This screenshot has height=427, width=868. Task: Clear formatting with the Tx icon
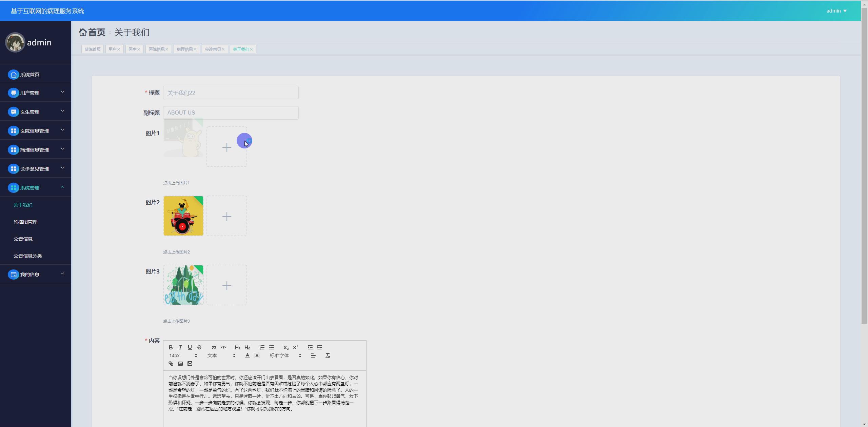(x=328, y=355)
